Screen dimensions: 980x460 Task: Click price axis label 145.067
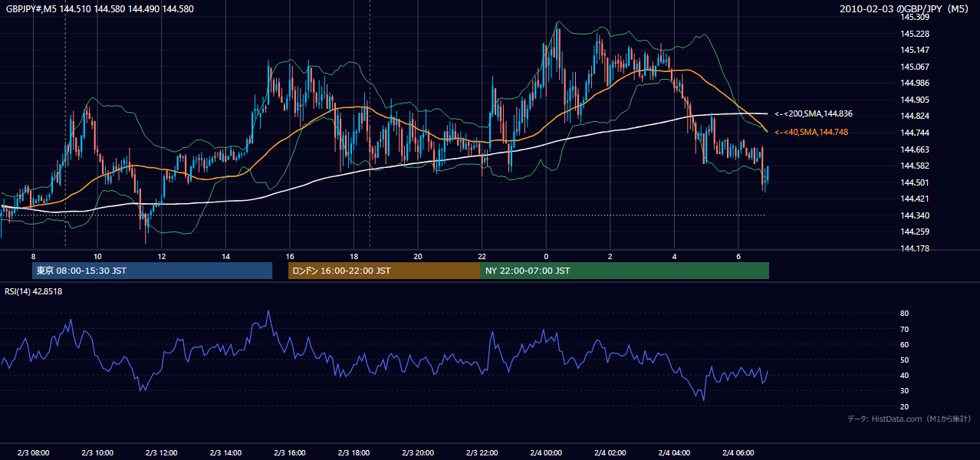click(x=916, y=67)
